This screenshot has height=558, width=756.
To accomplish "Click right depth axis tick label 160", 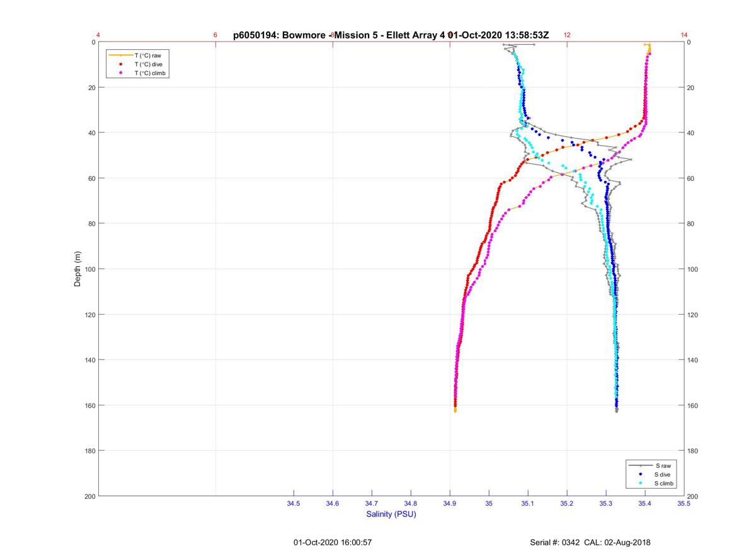I will tap(693, 405).
